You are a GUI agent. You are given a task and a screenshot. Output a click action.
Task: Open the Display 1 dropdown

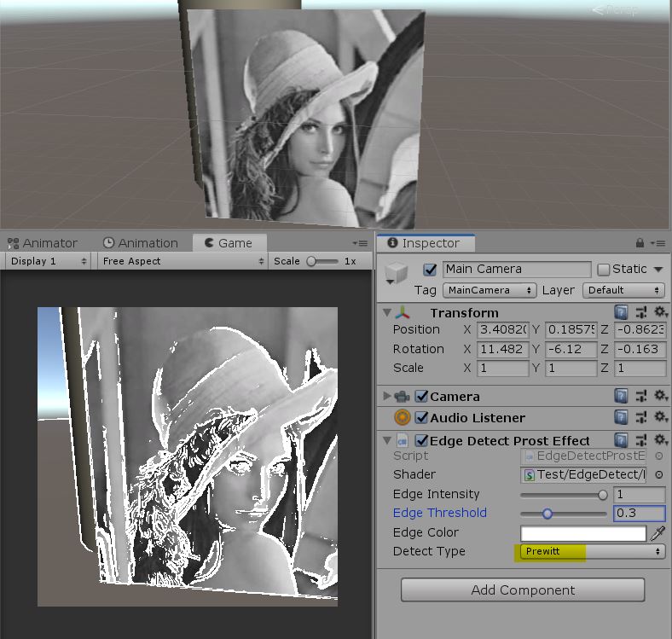pos(49,261)
